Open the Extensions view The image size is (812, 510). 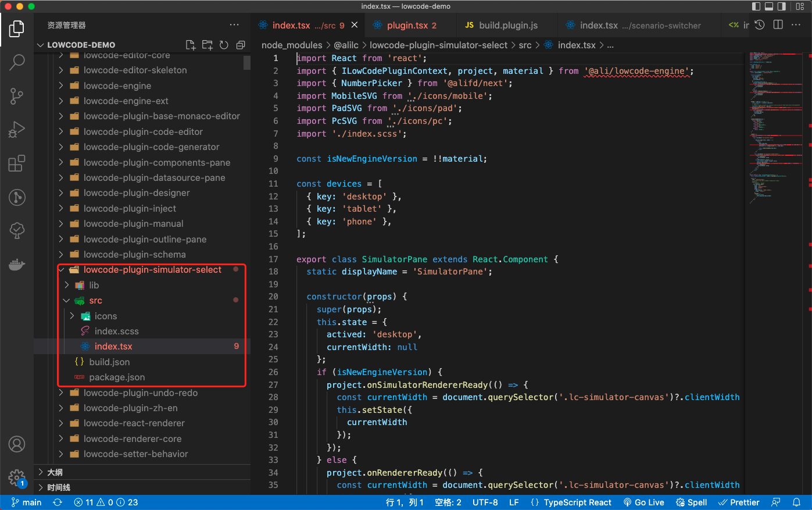pyautogui.click(x=17, y=163)
